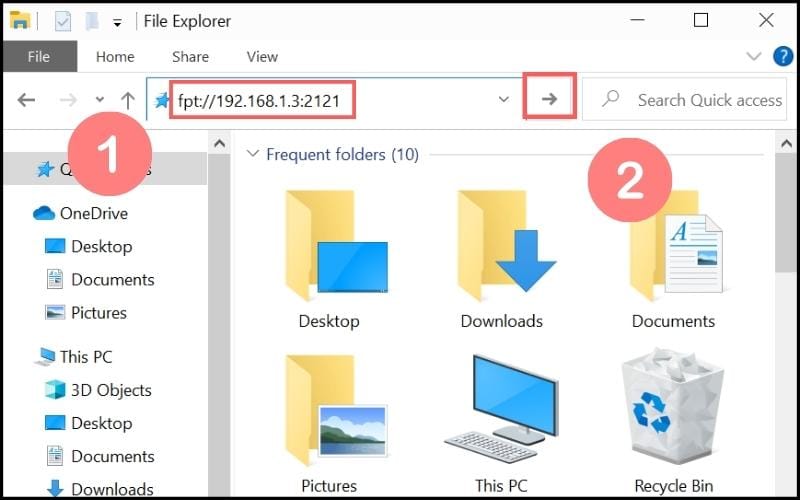Click the content pane scrollbar thumb
The height and width of the screenshot is (500, 800).
pos(786,213)
